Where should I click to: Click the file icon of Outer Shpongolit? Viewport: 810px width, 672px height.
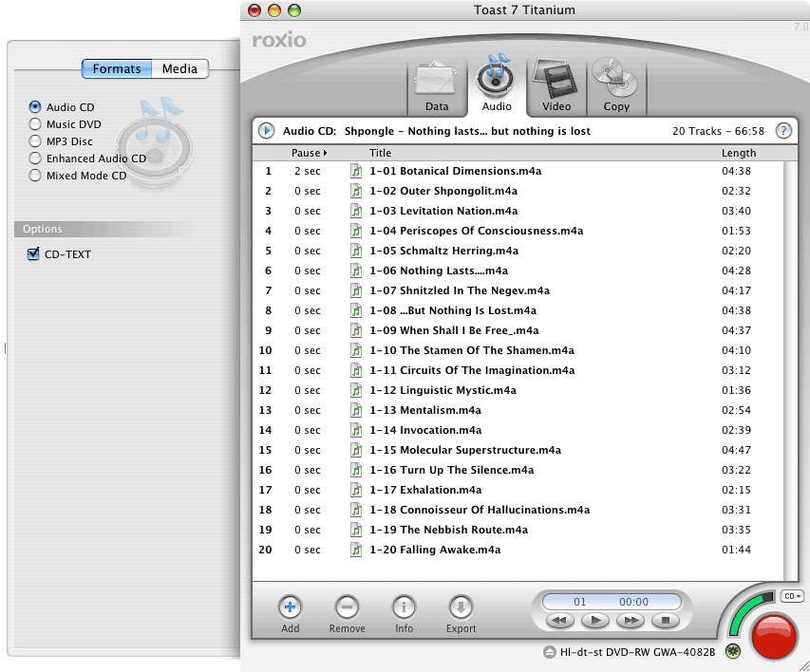click(x=356, y=191)
